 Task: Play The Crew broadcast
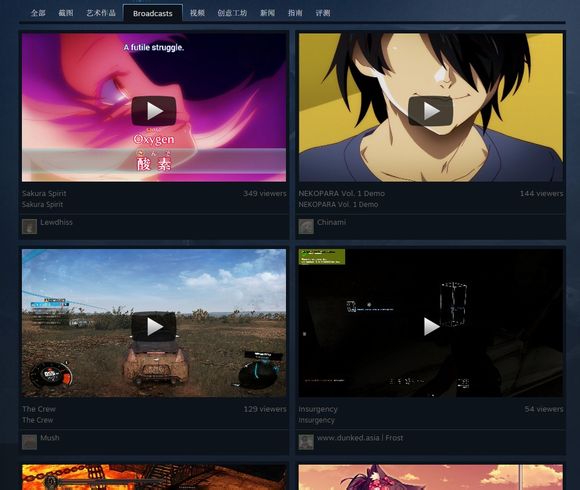point(154,326)
